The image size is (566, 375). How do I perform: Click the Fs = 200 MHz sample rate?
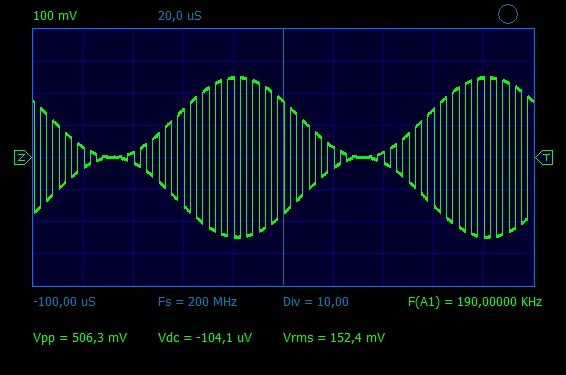pyautogui.click(x=197, y=302)
